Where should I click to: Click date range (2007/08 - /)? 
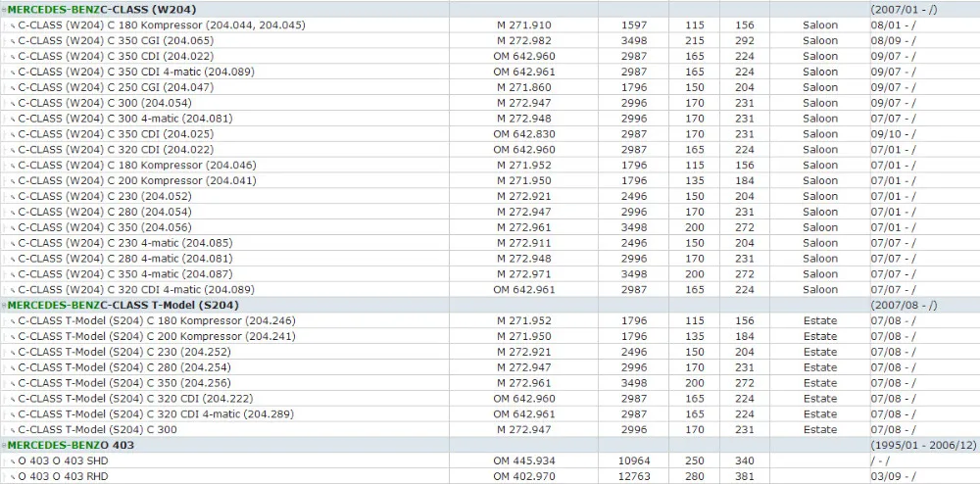coord(904,306)
